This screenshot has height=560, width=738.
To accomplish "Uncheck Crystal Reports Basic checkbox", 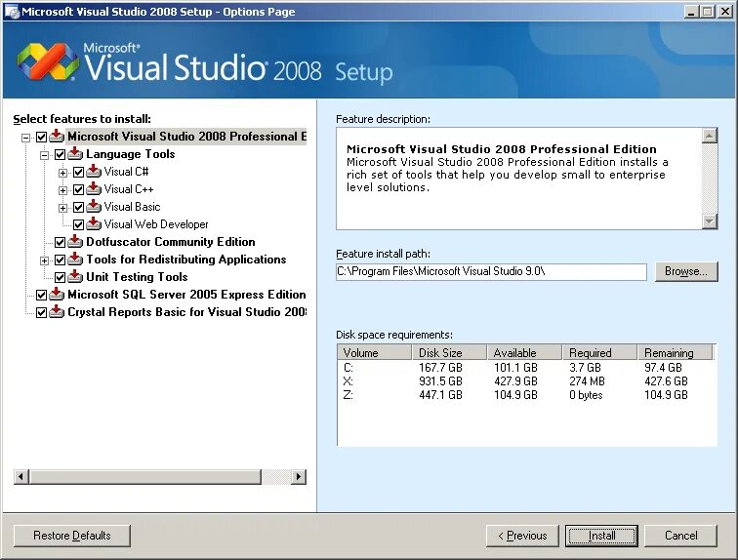I will 41,312.
